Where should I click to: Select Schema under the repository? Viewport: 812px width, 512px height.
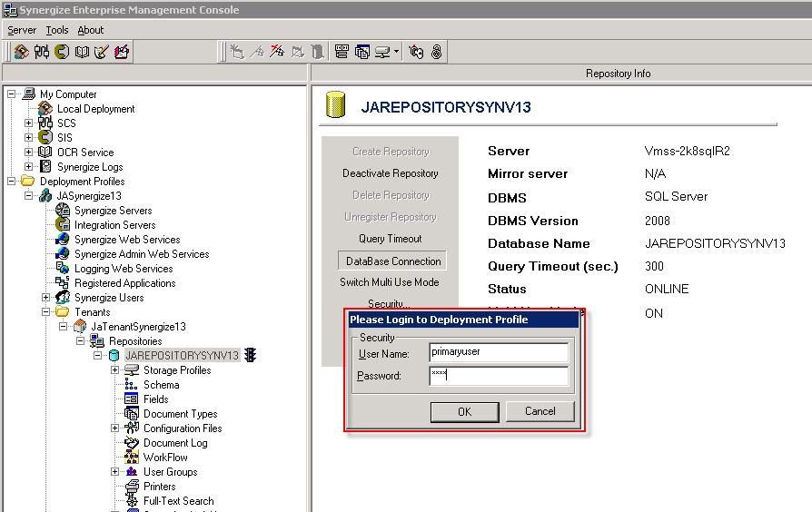click(162, 385)
